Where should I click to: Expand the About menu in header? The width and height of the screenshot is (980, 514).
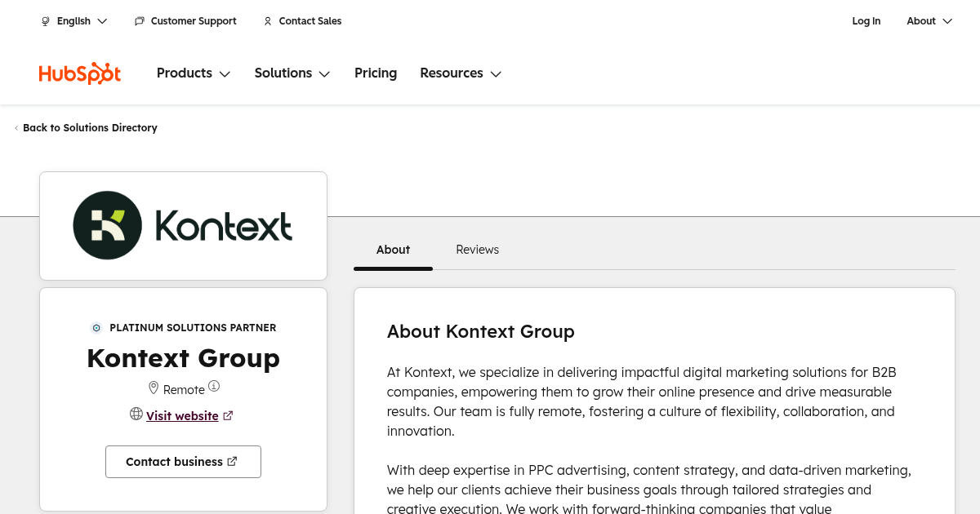click(x=929, y=21)
